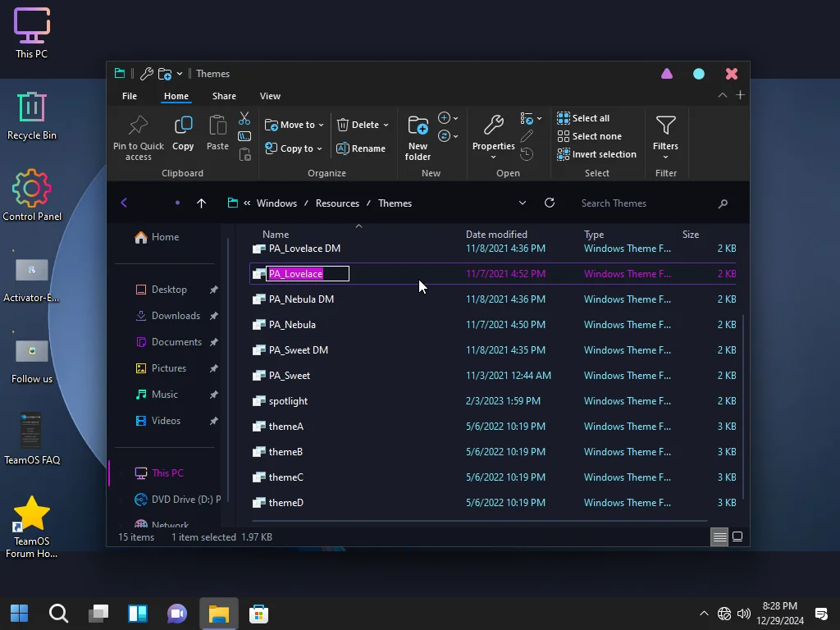This screenshot has height=630, width=840.
Task: Click the Pin to Quick access icon
Action: 138,126
